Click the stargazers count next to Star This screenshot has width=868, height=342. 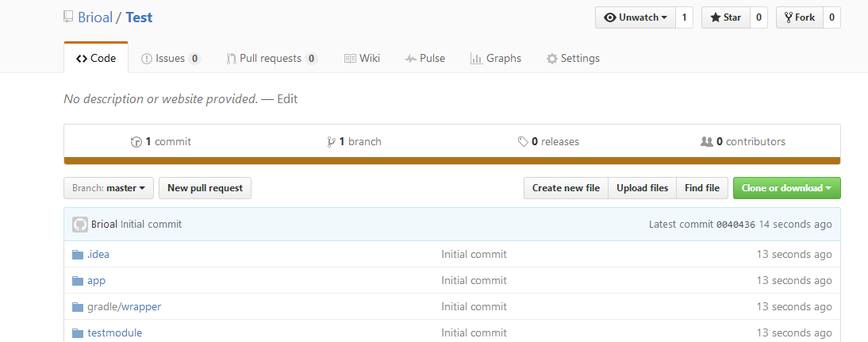point(759,17)
